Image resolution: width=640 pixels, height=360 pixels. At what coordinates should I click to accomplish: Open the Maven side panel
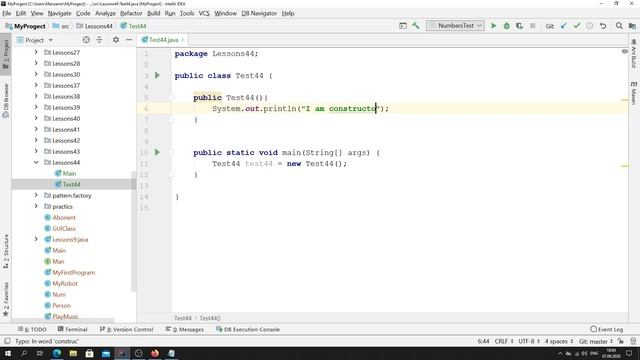point(633,93)
